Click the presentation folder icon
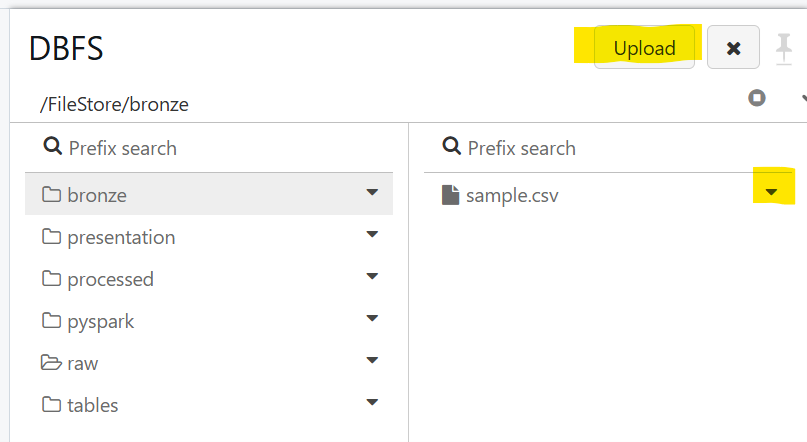807x442 pixels. click(51, 237)
